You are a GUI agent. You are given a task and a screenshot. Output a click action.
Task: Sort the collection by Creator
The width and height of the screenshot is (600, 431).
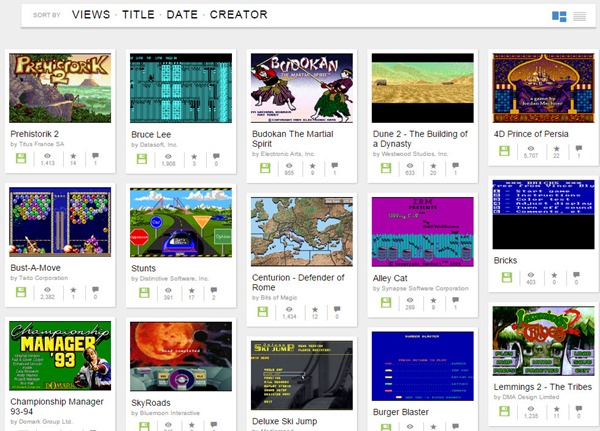tap(238, 15)
